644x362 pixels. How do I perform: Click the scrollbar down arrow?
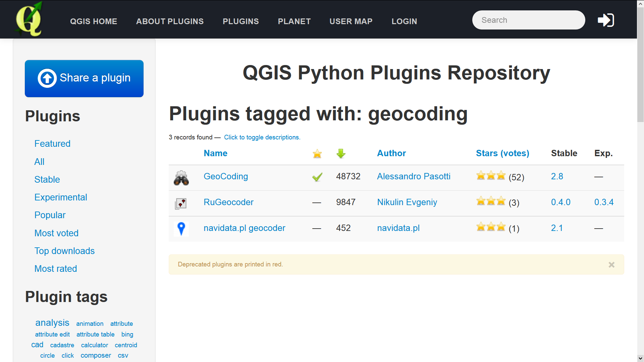tap(640, 358)
